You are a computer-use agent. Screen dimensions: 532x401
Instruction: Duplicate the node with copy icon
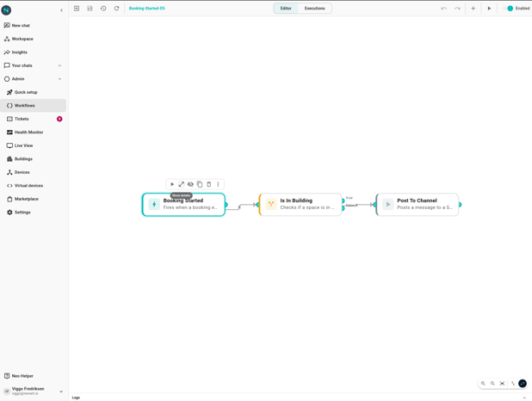(200, 184)
